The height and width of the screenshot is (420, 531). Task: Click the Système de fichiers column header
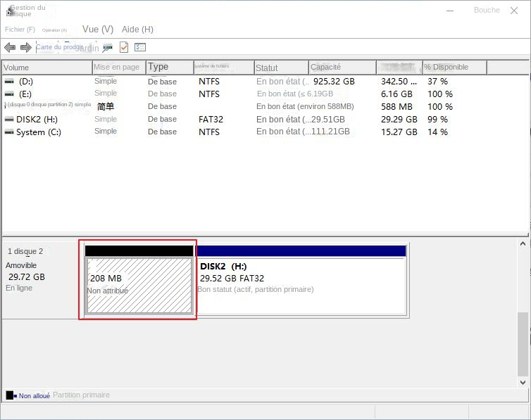(224, 68)
